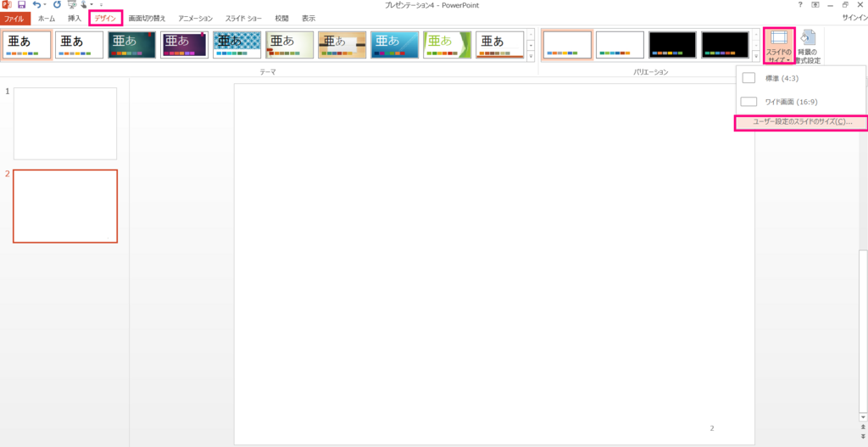This screenshot has height=447, width=868.
Task: Apply the theme with orange bottom bar
Action: pos(500,45)
